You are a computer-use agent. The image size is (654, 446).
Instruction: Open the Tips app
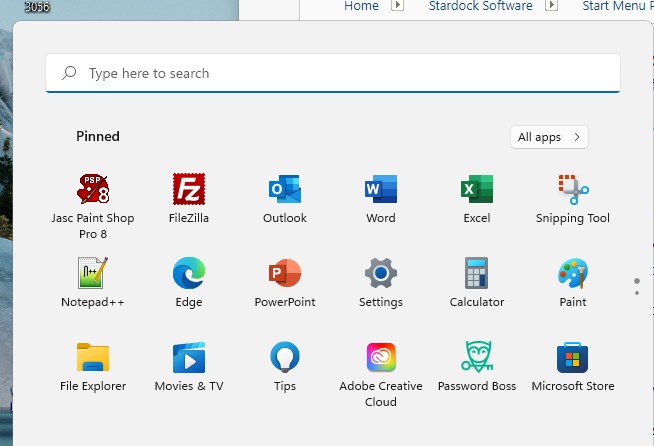click(x=285, y=366)
